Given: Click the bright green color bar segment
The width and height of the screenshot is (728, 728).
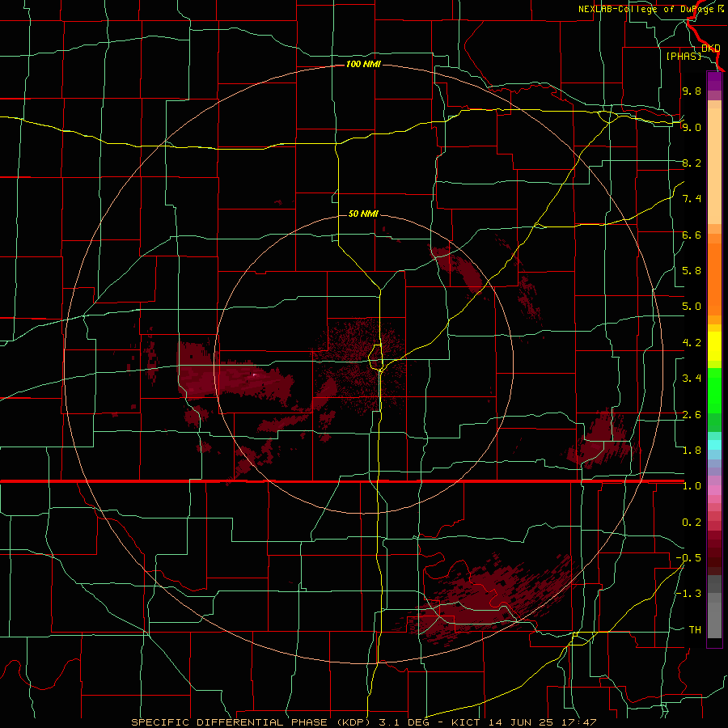Looking at the screenshot, I should pos(714,390).
